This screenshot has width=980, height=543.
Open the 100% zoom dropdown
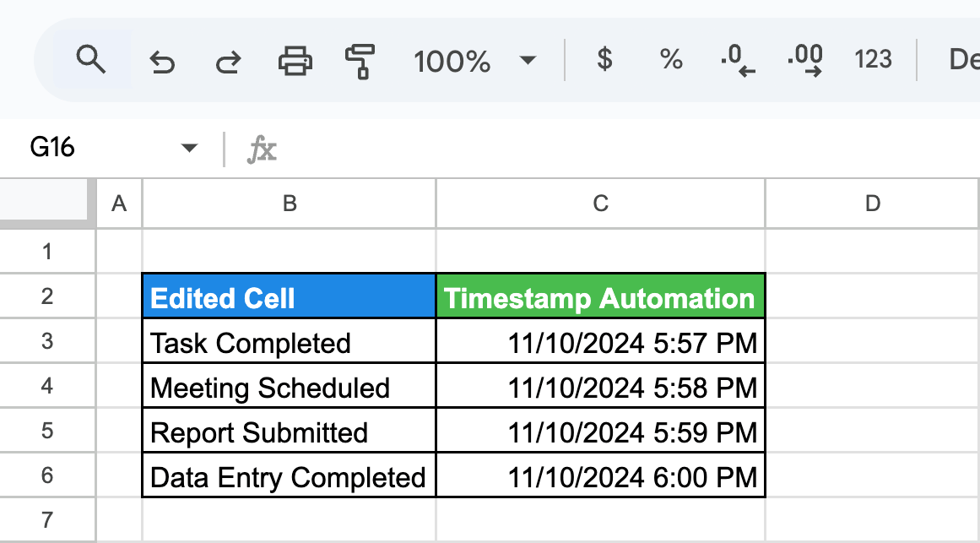(475, 61)
